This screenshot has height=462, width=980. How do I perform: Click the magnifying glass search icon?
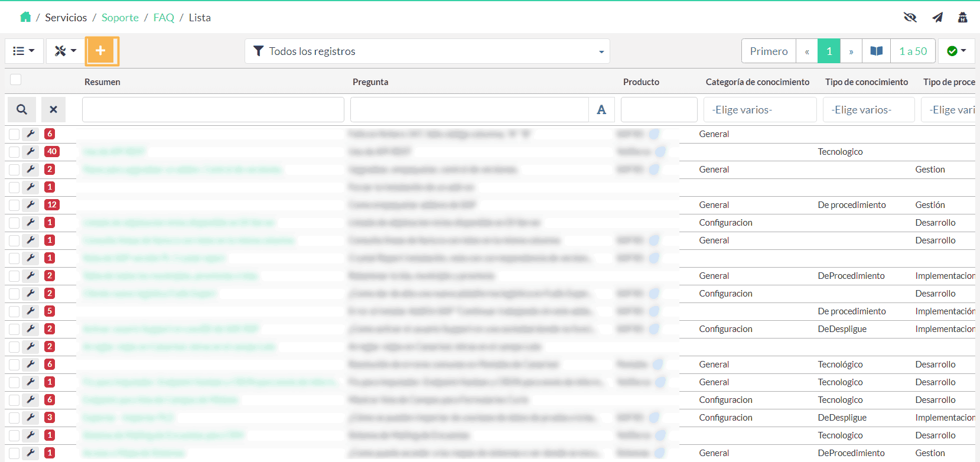(x=22, y=109)
